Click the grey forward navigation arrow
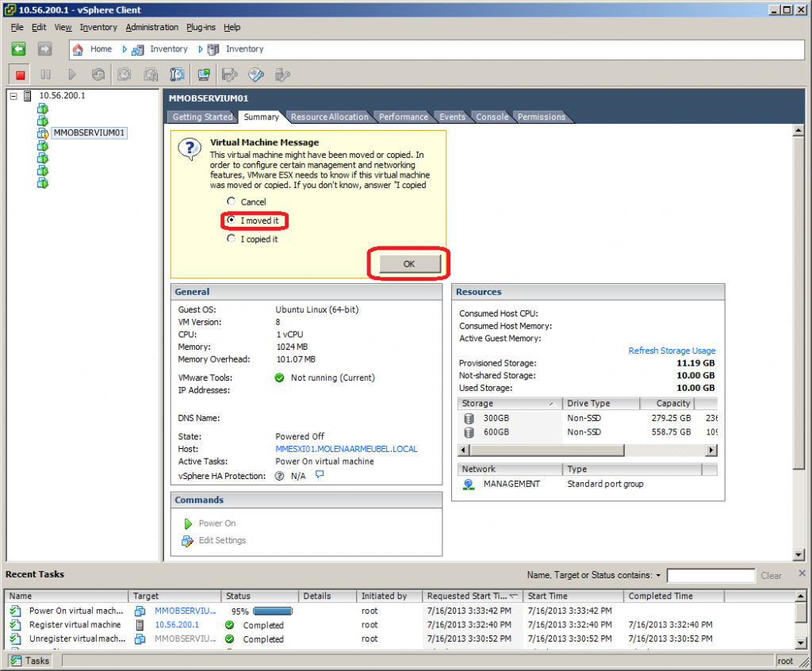Image resolution: width=812 pixels, height=671 pixels. [x=45, y=49]
